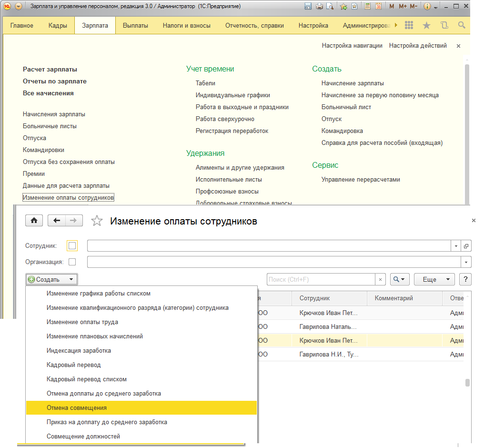Choose Кадровый перевод in the create menu

click(73, 365)
